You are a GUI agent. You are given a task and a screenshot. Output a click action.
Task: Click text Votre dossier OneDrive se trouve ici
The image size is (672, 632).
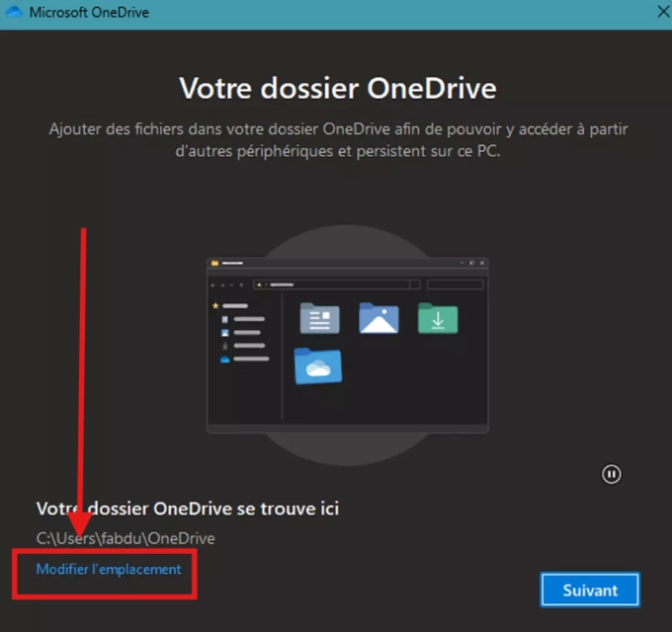coord(188,509)
